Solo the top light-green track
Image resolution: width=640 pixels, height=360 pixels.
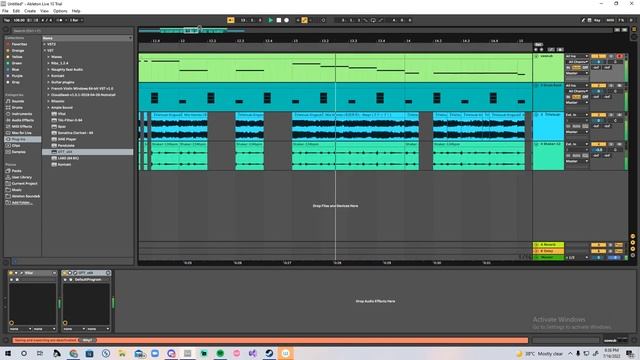tap(611, 56)
